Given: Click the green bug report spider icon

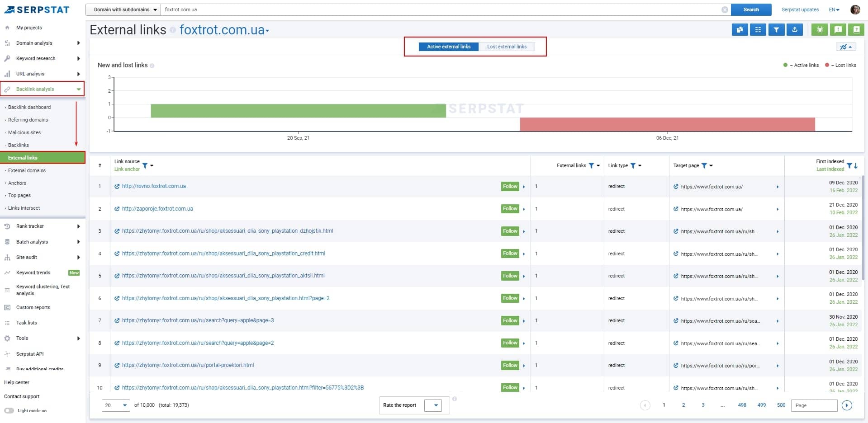Looking at the screenshot, I should pos(820,30).
